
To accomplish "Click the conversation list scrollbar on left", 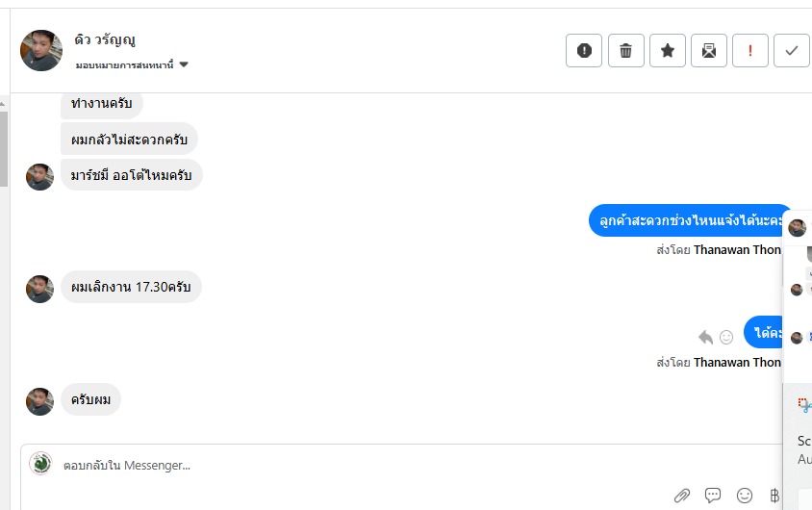I will 4,144.
